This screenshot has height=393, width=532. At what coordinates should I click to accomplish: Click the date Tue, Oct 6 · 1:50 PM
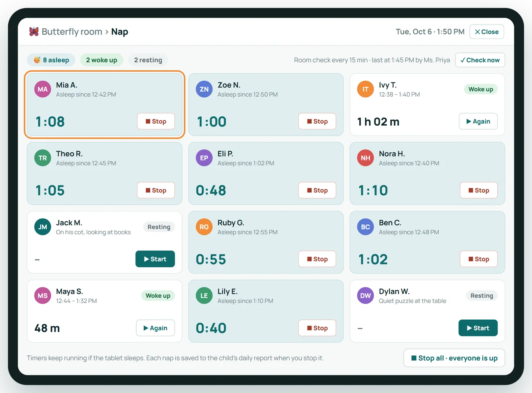430,32
